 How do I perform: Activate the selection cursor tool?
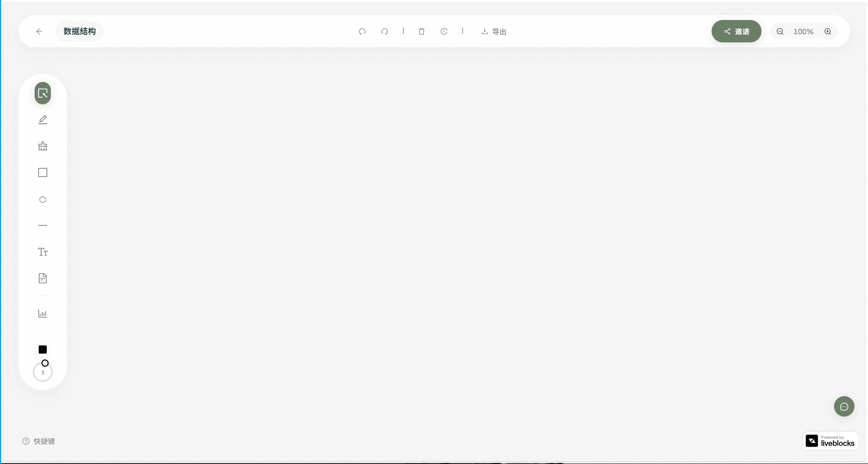(43, 93)
